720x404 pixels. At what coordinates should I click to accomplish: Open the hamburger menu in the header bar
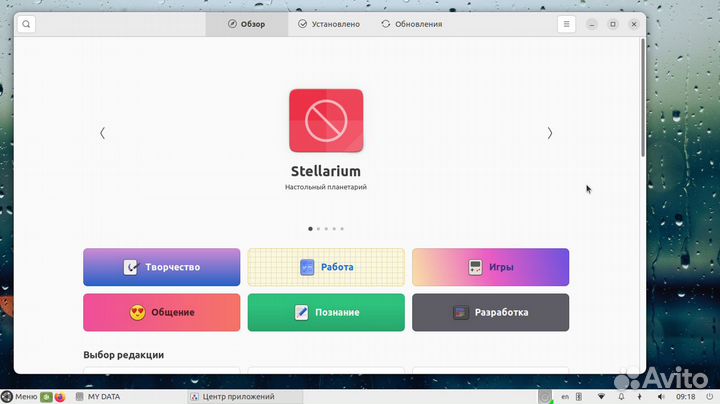567,24
